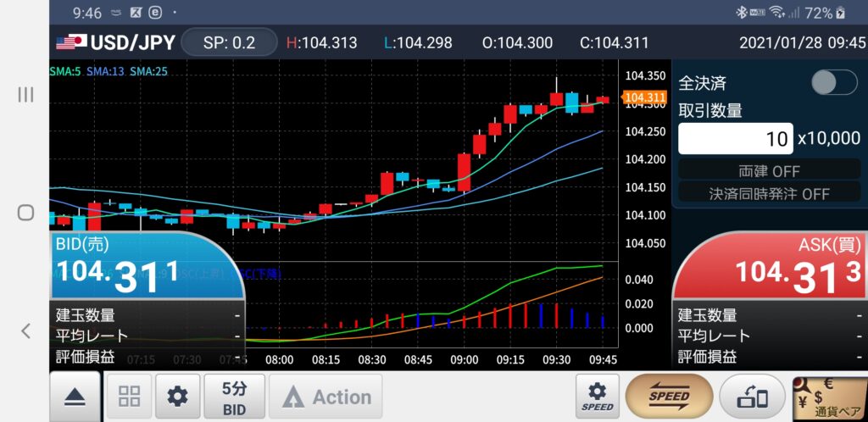Tap the H:104.313 high value
The height and width of the screenshot is (422, 868).
coord(321,42)
